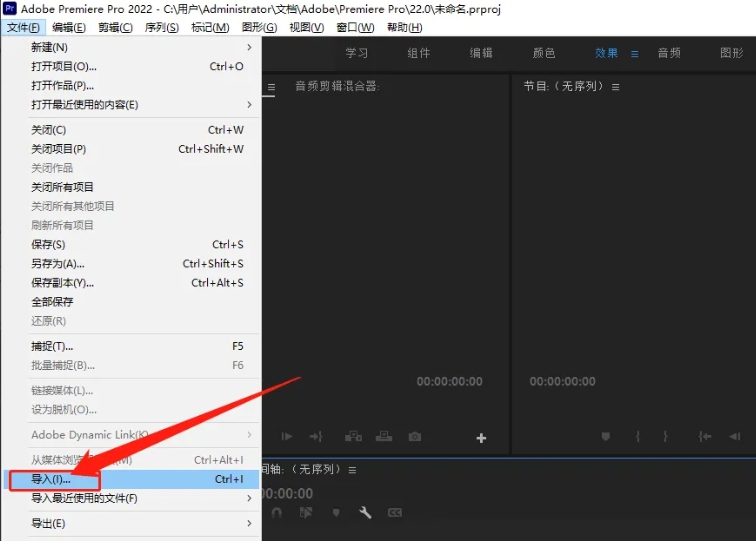The width and height of the screenshot is (756, 541).
Task: Open the plus Button Editor in source monitor
Action: [x=481, y=438]
